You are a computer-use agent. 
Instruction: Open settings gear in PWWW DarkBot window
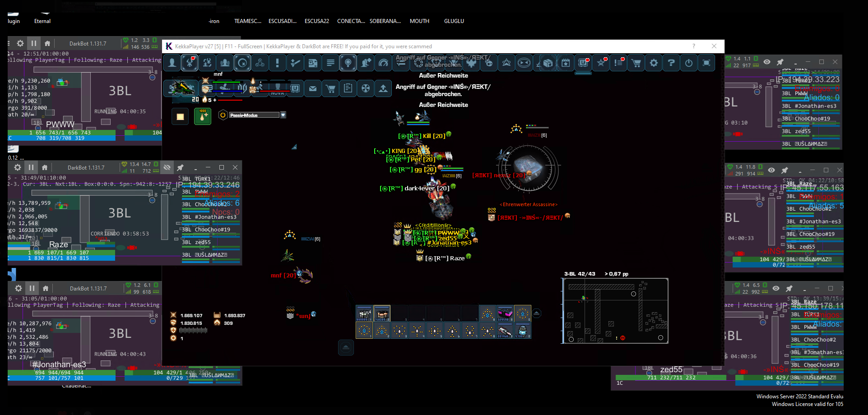20,44
